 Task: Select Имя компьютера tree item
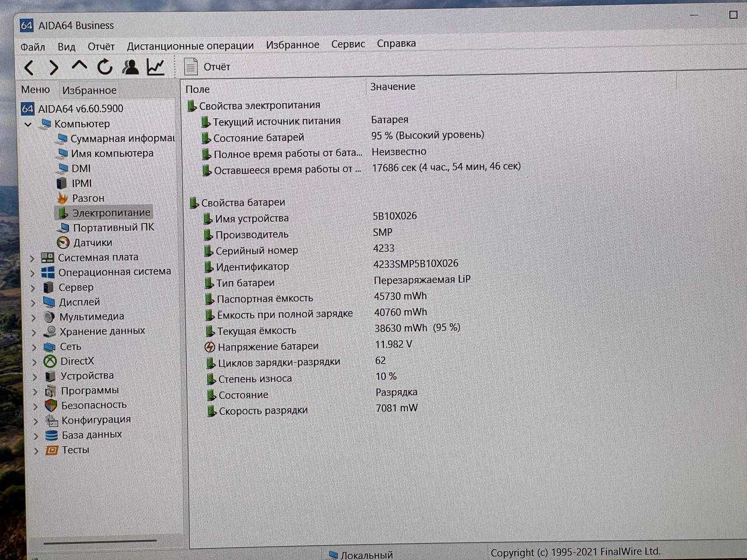pos(105,153)
